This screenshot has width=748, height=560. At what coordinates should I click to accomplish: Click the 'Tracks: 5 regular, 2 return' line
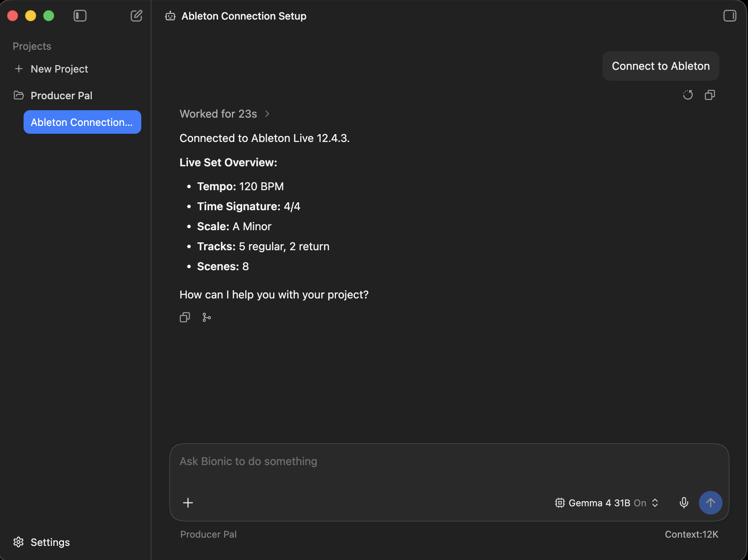[x=263, y=246]
